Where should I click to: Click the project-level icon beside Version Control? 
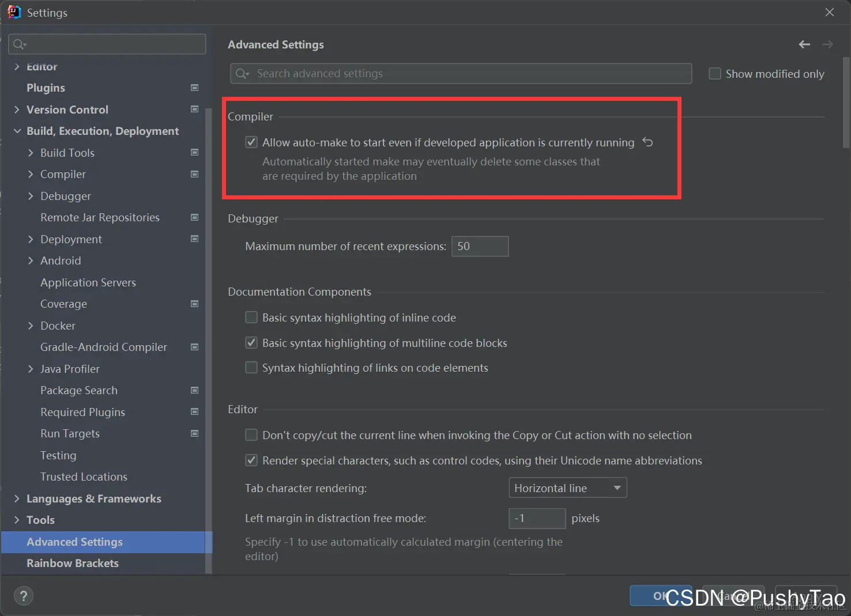tap(195, 109)
